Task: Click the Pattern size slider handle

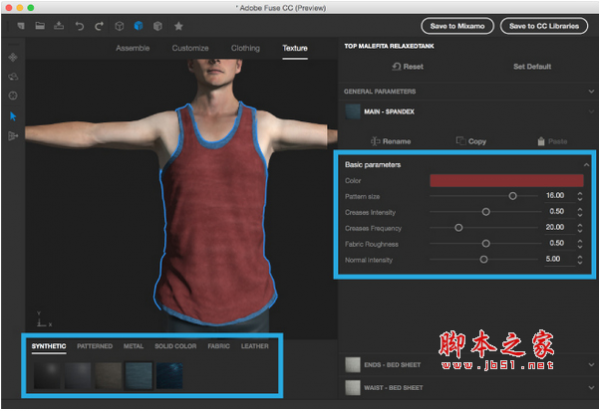Action: point(512,196)
